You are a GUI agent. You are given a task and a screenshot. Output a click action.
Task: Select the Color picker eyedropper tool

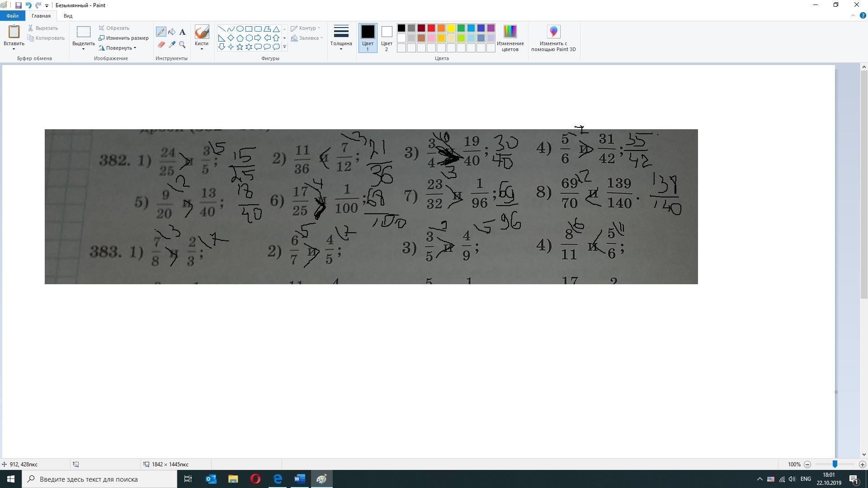pyautogui.click(x=172, y=45)
